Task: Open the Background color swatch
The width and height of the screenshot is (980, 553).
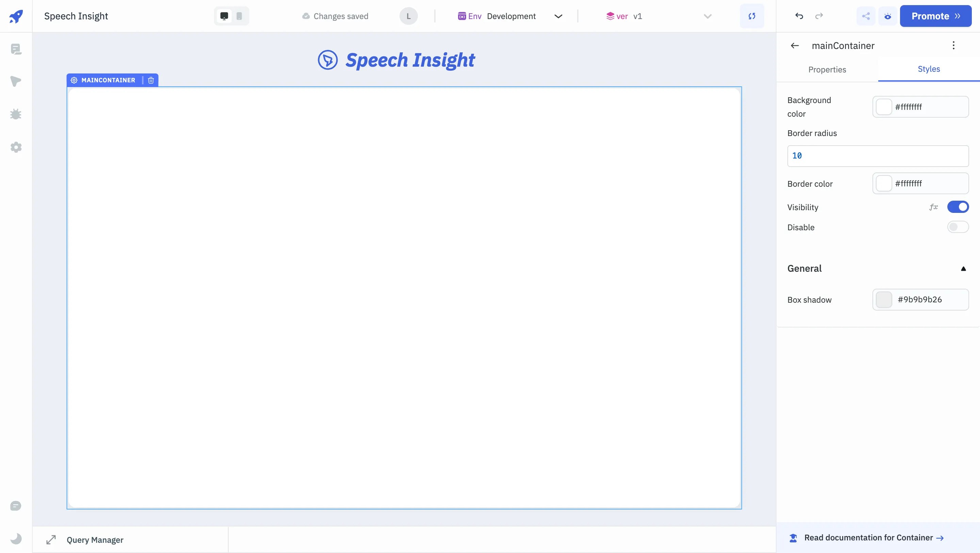Action: point(884,107)
